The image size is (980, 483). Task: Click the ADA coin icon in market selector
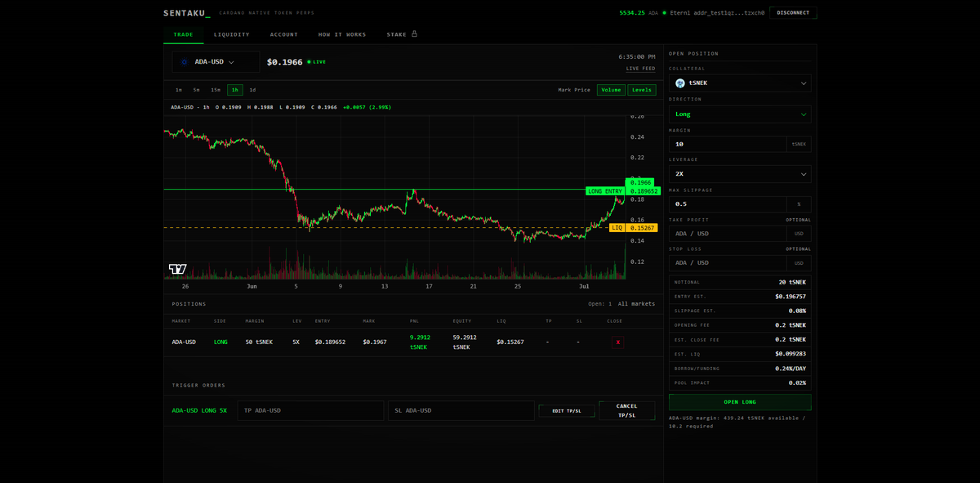(185, 62)
